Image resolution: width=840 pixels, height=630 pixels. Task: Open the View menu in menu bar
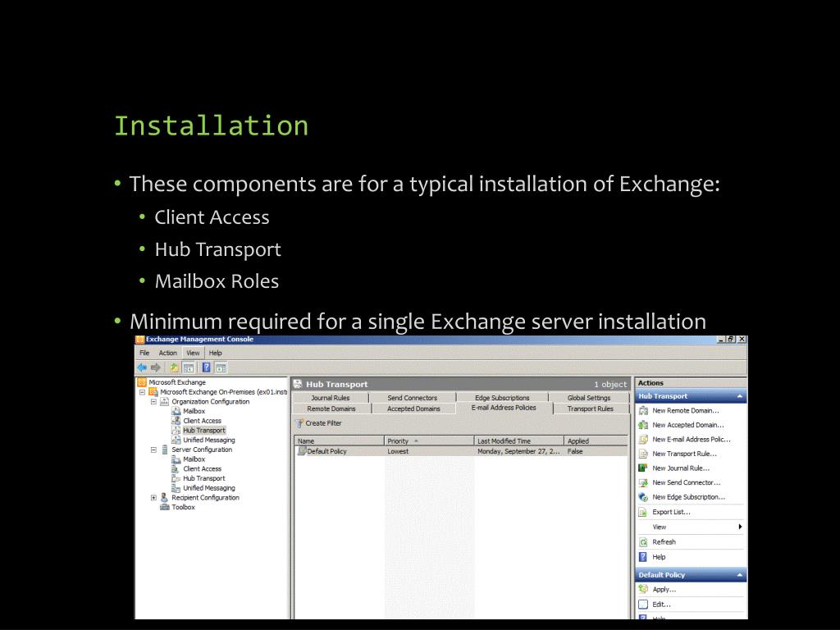click(193, 353)
